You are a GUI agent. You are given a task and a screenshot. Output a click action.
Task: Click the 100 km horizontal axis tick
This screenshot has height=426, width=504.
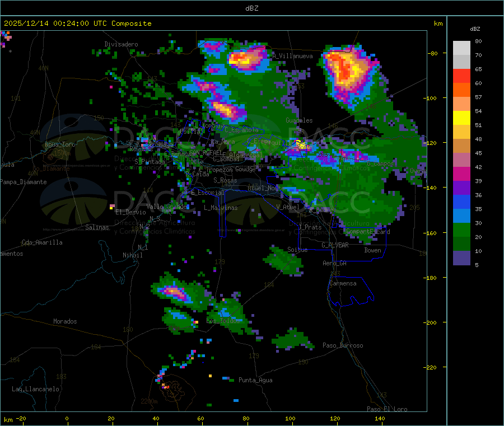(x=290, y=418)
